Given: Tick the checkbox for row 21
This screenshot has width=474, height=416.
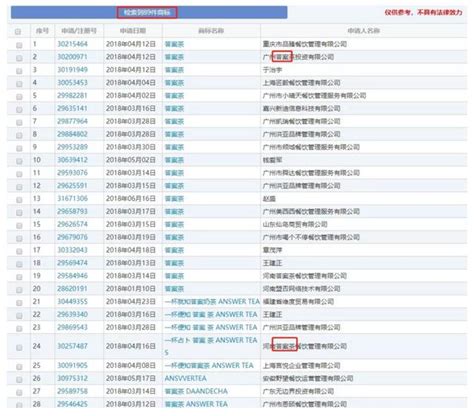Looking at the screenshot, I should (x=19, y=303).
